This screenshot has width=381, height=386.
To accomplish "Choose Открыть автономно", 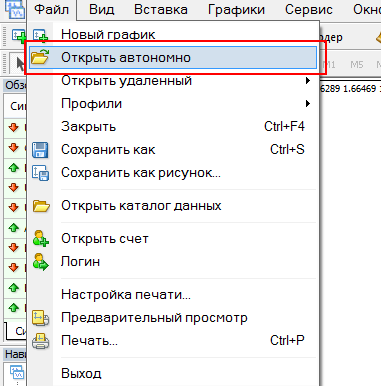I will coord(173,58).
